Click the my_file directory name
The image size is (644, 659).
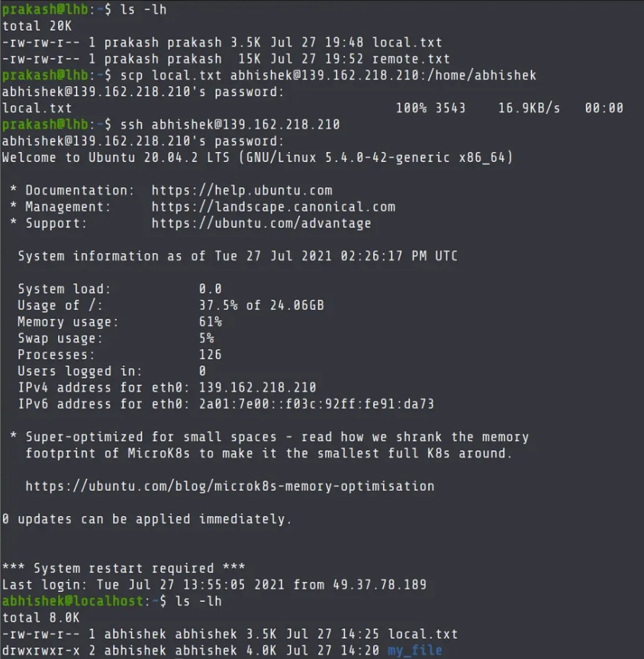tap(414, 651)
